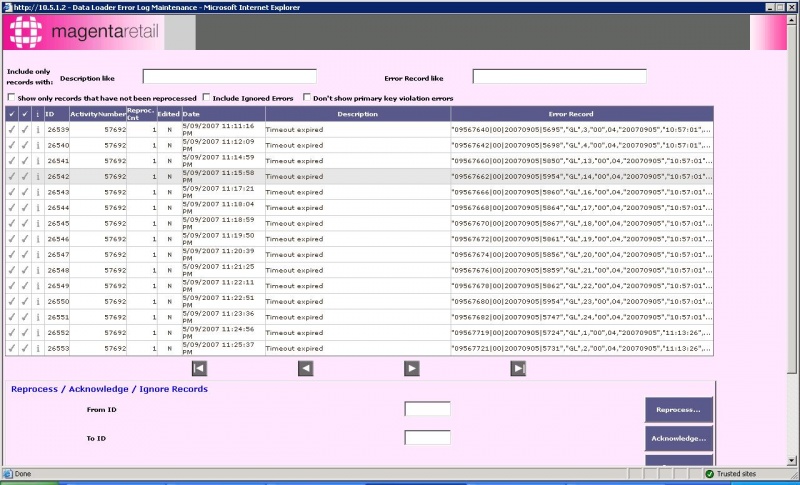Click the From ID input field
The width and height of the screenshot is (800, 485).
pos(428,409)
